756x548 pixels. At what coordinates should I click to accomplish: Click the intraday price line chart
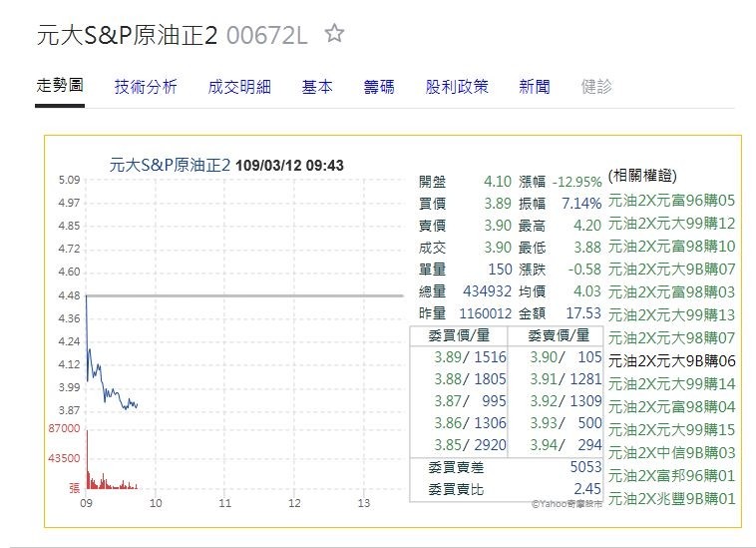244,294
